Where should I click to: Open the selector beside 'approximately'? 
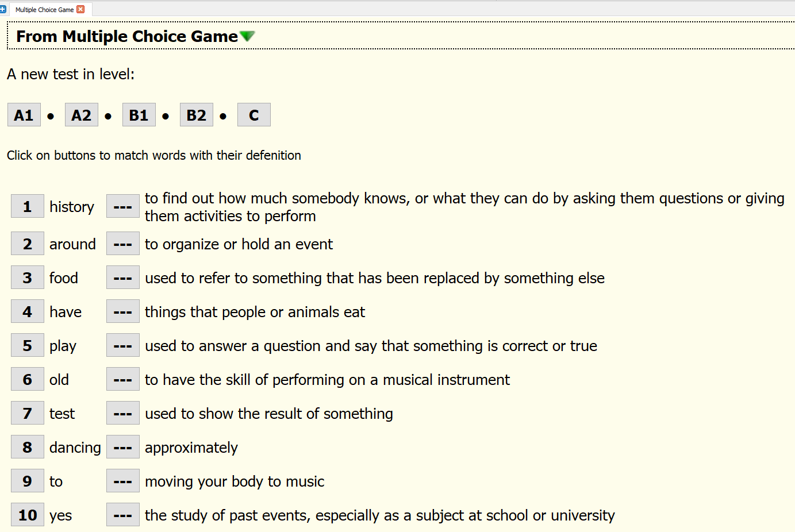pyautogui.click(x=122, y=447)
